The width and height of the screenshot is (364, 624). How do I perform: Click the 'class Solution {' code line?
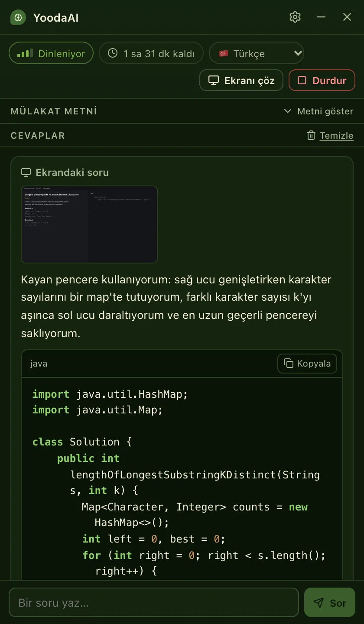(x=82, y=442)
